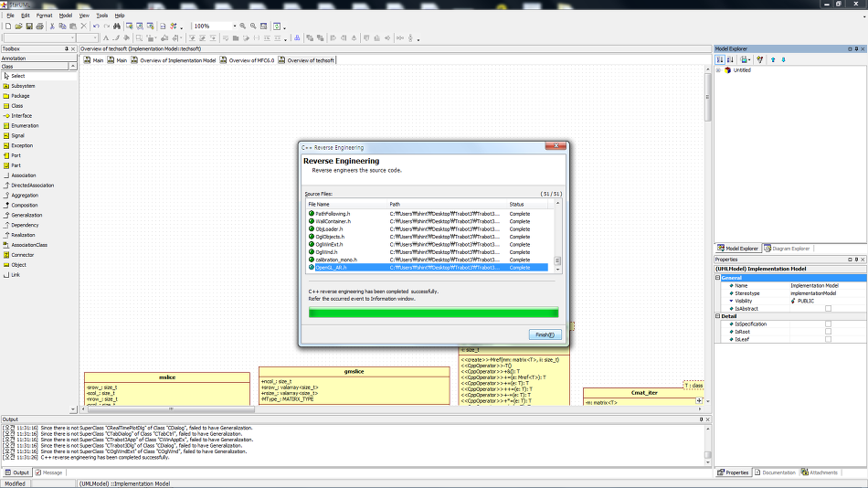The image size is (868, 488).
Task: Select the Package tool in Toolbox
Action: (19, 96)
